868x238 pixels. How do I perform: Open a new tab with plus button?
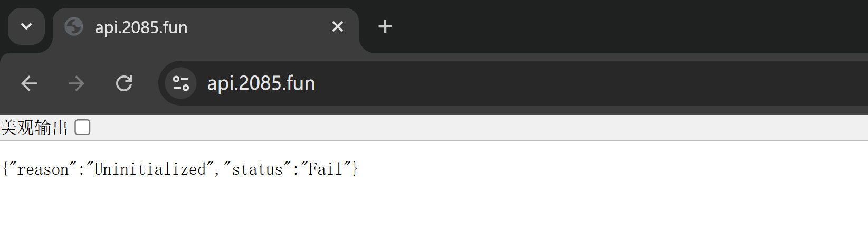click(385, 26)
